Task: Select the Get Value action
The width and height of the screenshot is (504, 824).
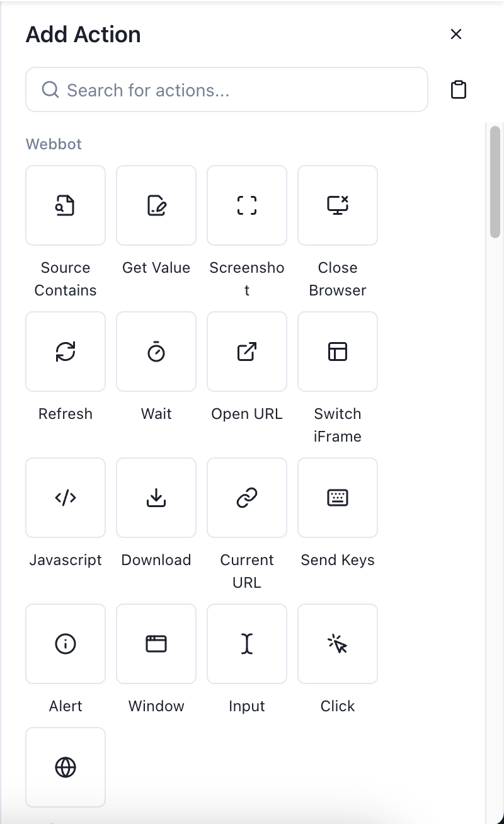Action: coord(156,205)
